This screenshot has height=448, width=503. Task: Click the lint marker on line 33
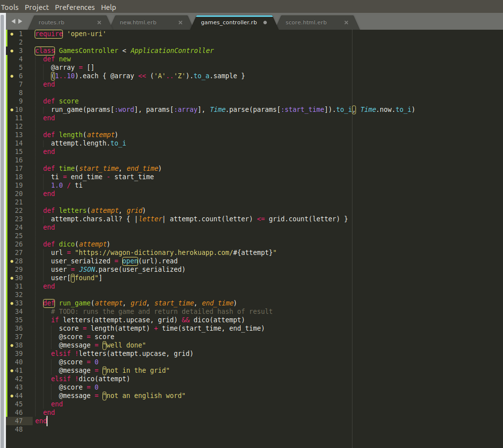12,303
